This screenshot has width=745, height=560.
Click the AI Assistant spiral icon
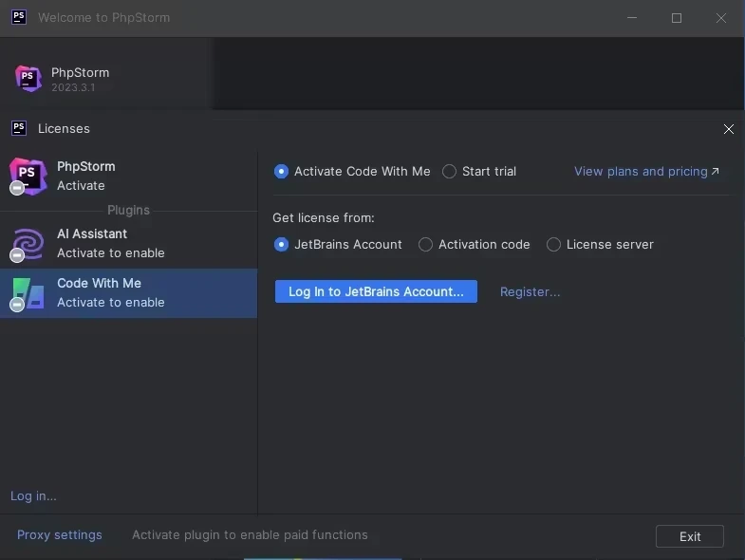point(28,243)
